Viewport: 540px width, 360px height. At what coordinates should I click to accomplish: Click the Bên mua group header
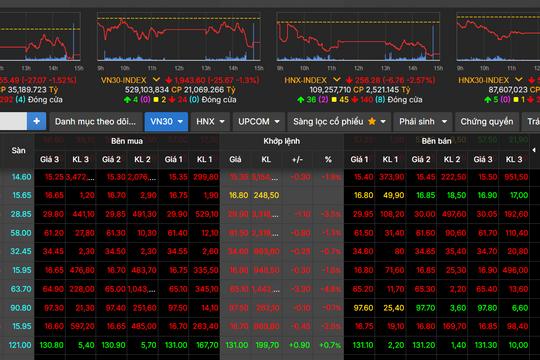pyautogui.click(x=127, y=141)
